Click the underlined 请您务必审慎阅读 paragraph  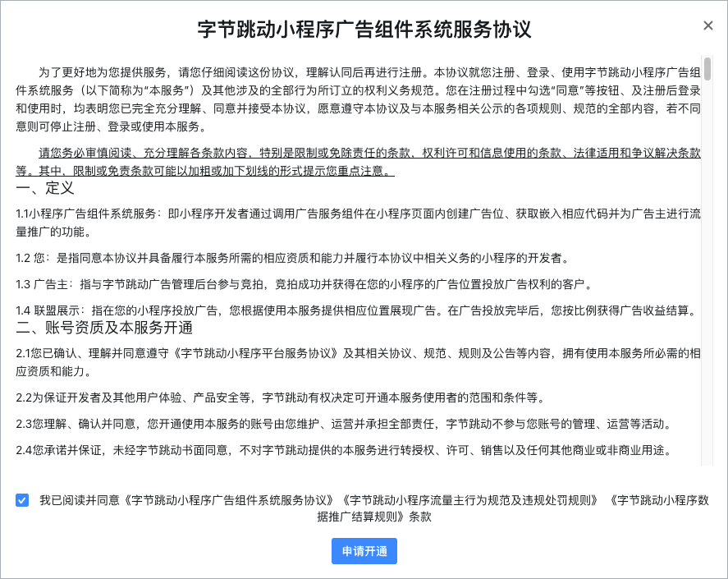click(359, 162)
